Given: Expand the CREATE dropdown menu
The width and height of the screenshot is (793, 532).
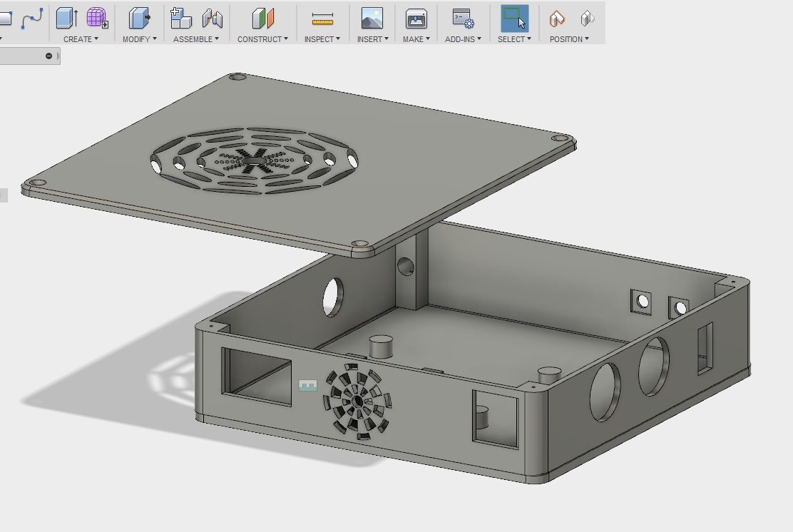Looking at the screenshot, I should [x=81, y=39].
